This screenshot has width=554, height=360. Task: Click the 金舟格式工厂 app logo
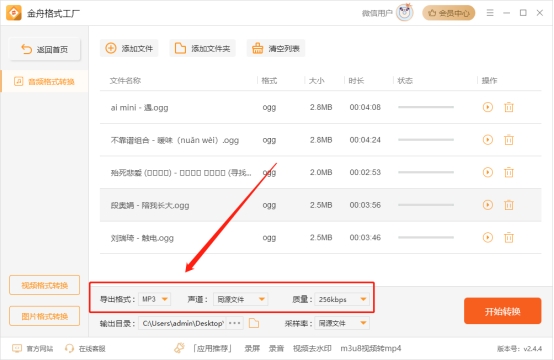(14, 13)
